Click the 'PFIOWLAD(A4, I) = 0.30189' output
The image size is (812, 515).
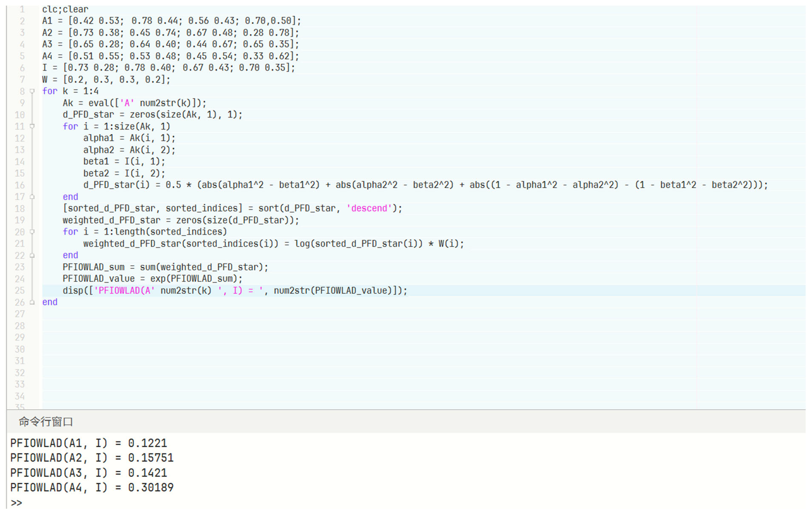[x=92, y=488]
